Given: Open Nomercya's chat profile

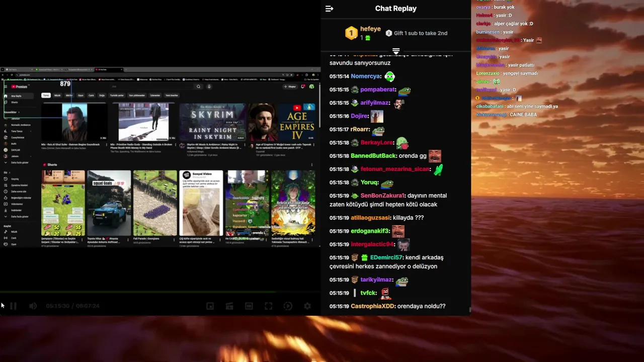Looking at the screenshot, I should [x=366, y=76].
